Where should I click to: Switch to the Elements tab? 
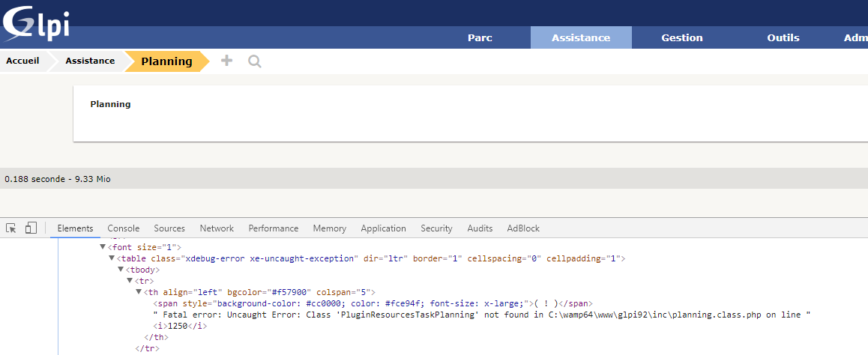75,228
